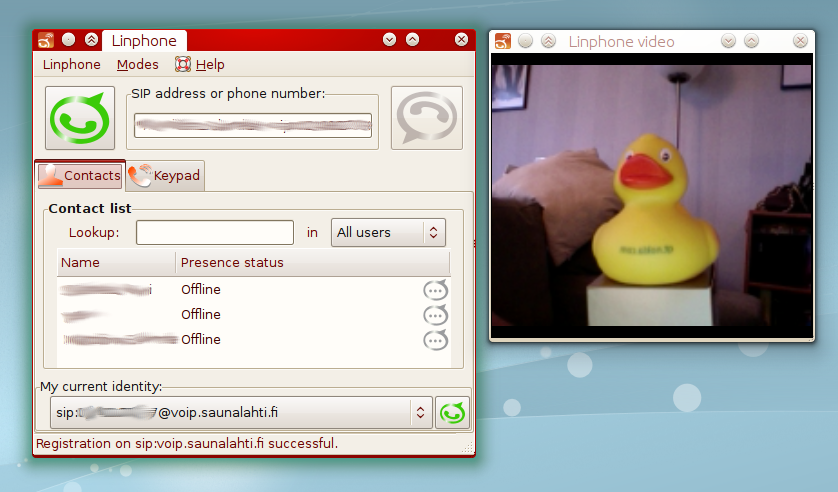Close the Linphone main window
Screen dimensions: 838x492
click(x=462, y=40)
